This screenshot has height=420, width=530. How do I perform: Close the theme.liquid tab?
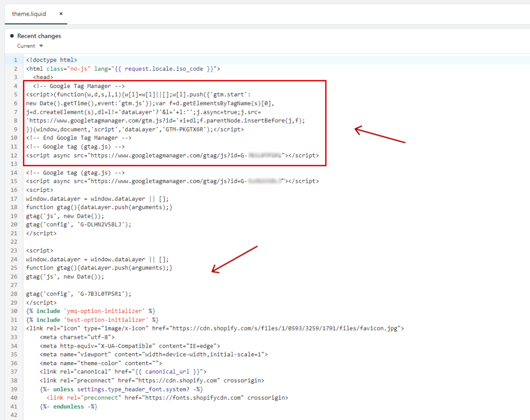tap(61, 14)
